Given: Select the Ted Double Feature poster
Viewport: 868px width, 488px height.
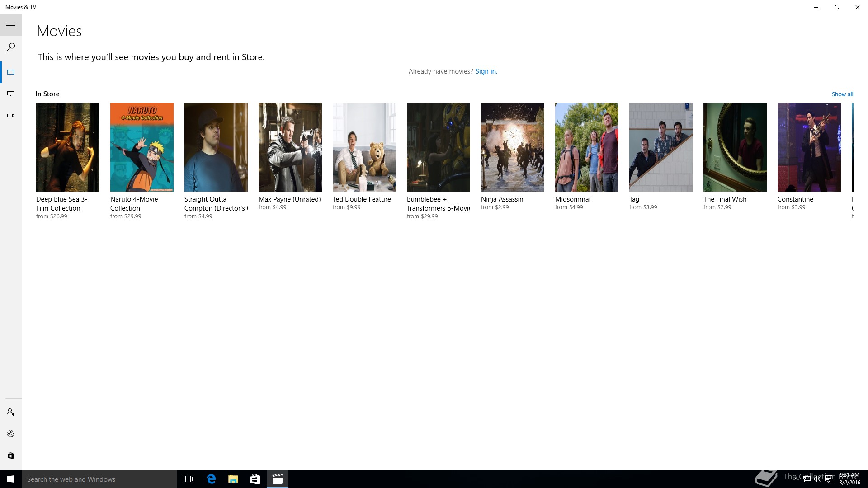Looking at the screenshot, I should (364, 147).
